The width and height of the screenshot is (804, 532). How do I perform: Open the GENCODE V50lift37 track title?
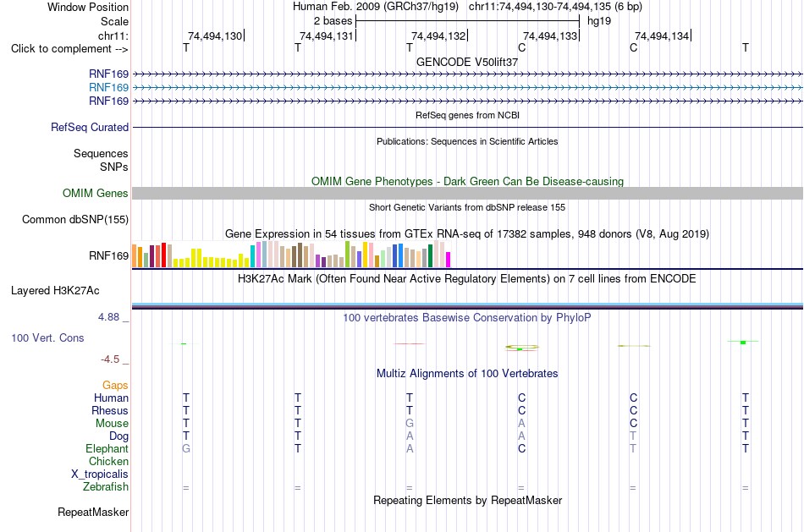467,62
